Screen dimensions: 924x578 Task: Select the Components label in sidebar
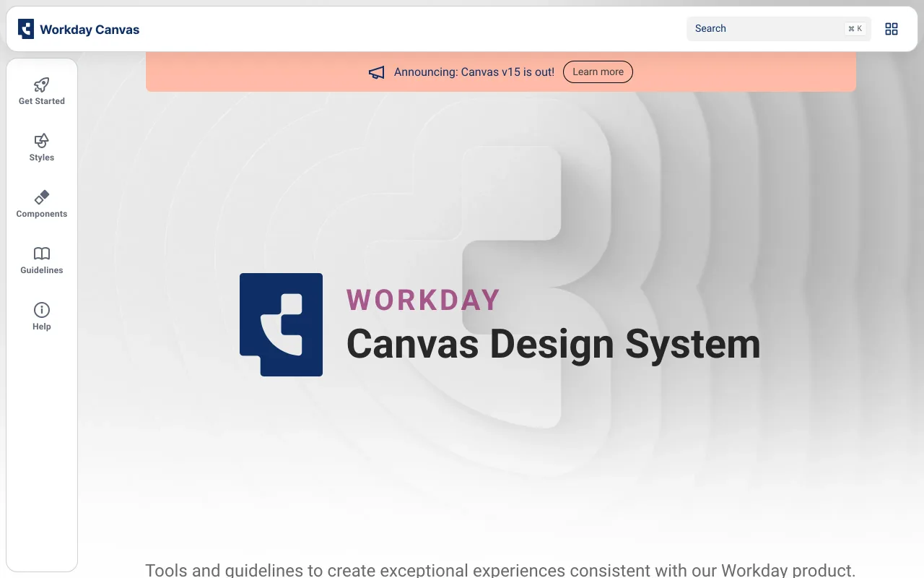(42, 214)
